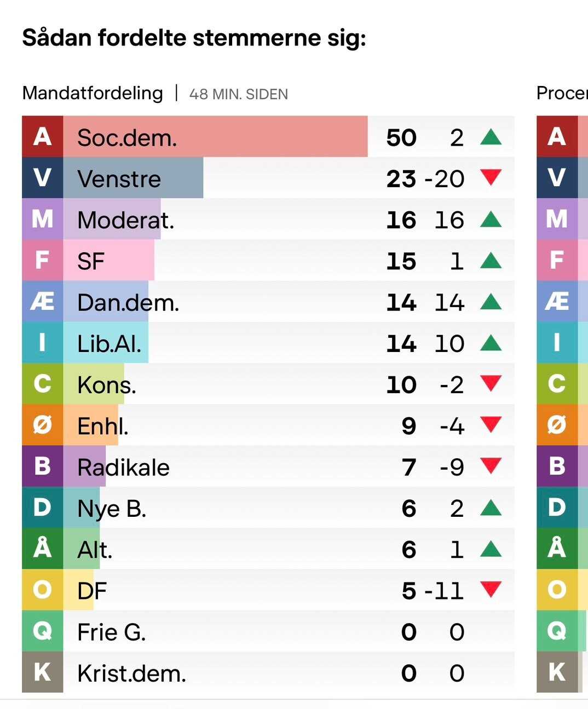Screen dimensions: 588x709
Task: Tap the green up arrow in Moderat. row
Action: (491, 220)
